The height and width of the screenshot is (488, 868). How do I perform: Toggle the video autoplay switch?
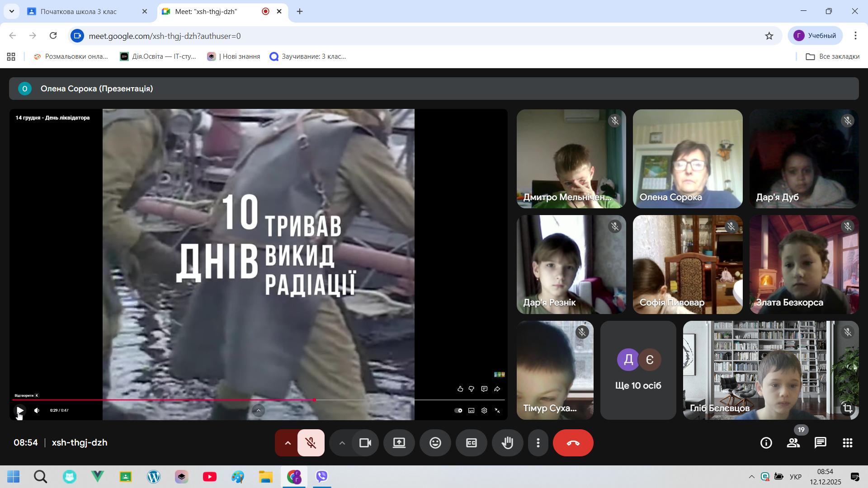(458, 410)
